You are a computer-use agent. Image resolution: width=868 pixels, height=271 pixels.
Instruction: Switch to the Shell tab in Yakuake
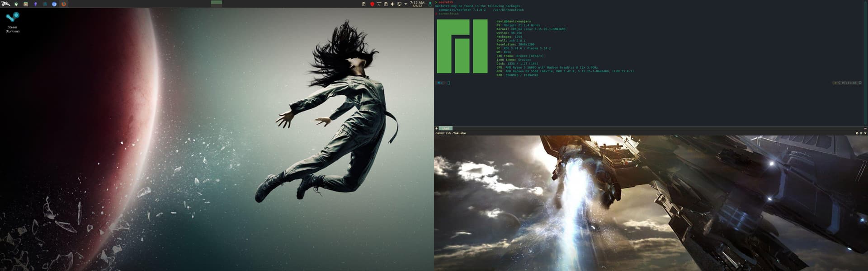445,128
